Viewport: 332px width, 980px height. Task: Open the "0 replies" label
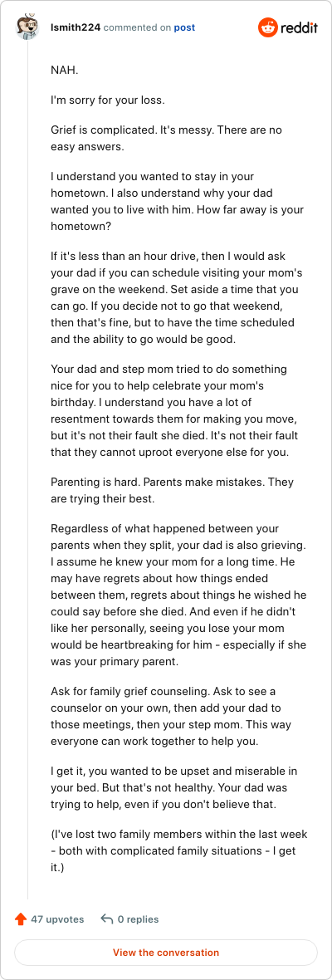[138, 919]
